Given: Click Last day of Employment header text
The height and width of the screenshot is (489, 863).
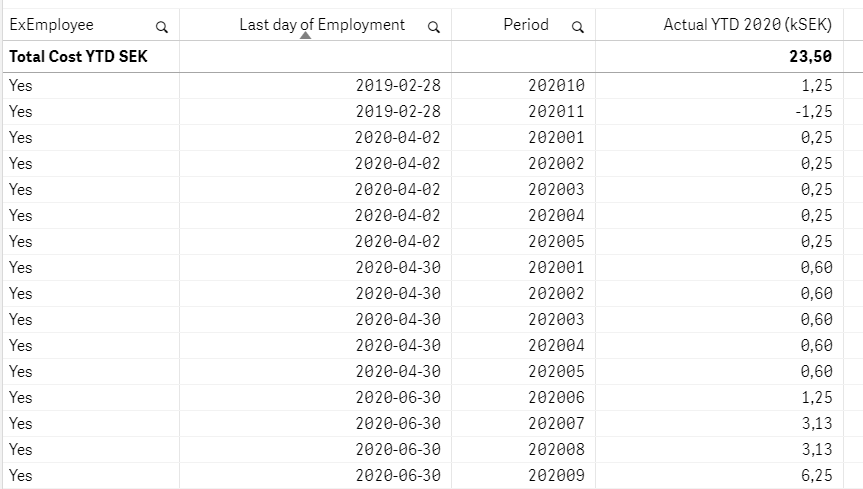Looking at the screenshot, I should click(322, 24).
